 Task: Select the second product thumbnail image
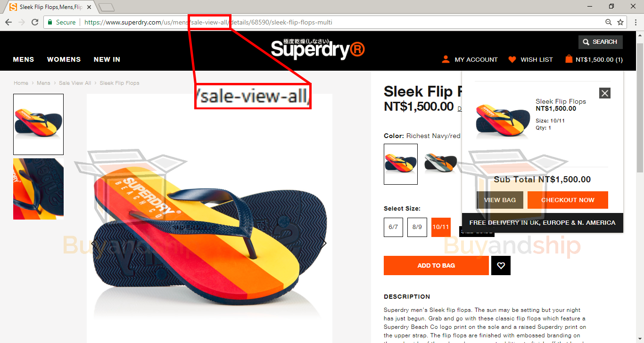coord(38,189)
